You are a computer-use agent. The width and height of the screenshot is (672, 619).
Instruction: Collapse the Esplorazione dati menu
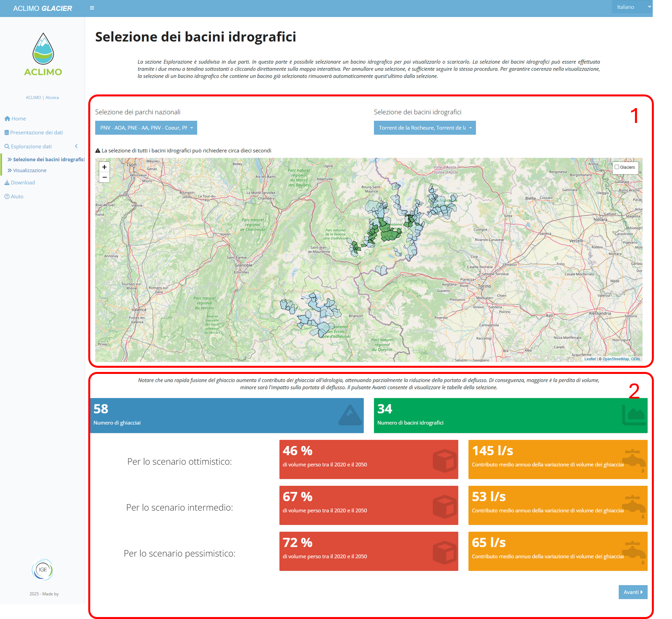click(31, 146)
